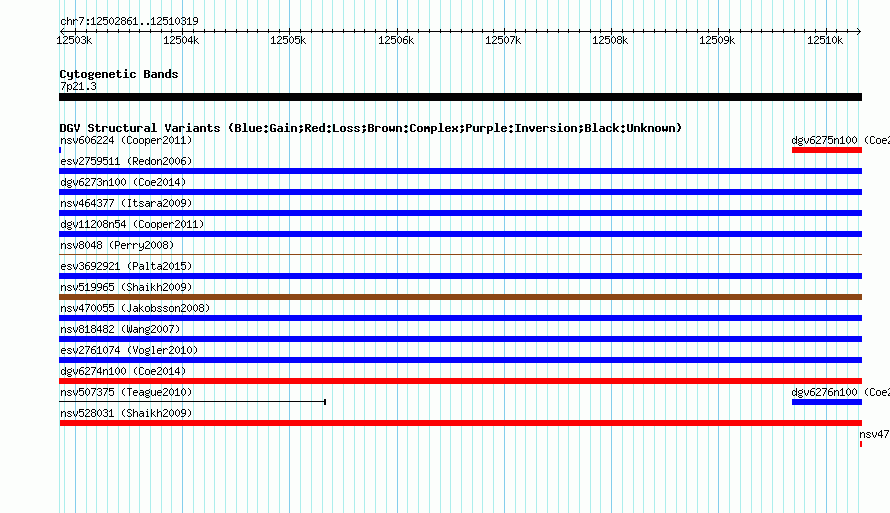Viewport: 890px width, 513px height.
Task: Open nsv519965 (Shaikh2009) variant label
Action: tap(126, 287)
